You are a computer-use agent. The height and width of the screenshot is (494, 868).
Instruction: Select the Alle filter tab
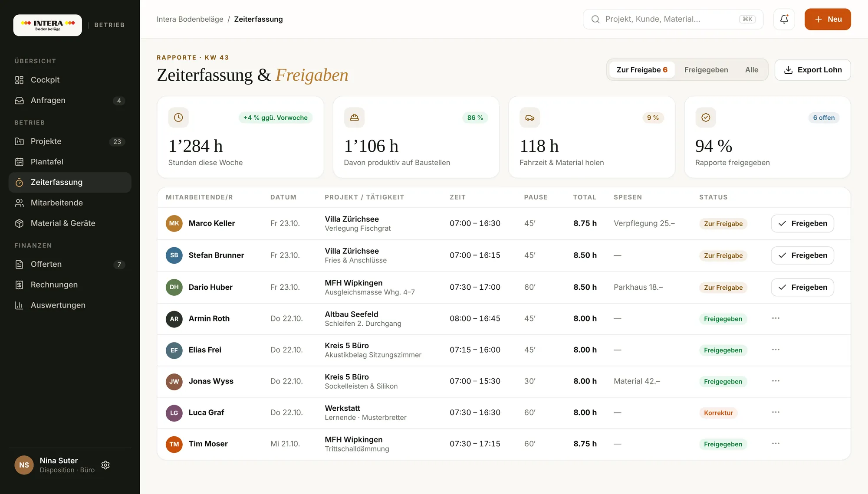coord(752,70)
